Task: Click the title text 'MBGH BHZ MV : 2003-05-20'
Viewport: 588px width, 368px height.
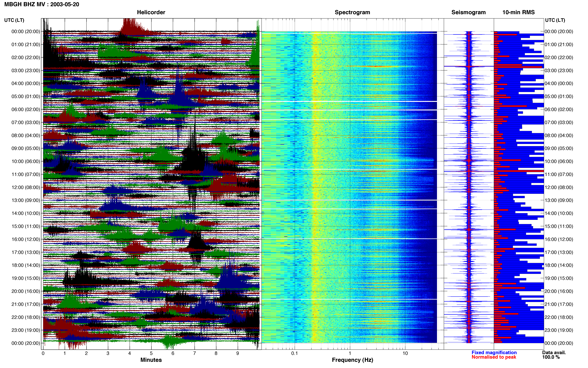Action: click(x=42, y=4)
